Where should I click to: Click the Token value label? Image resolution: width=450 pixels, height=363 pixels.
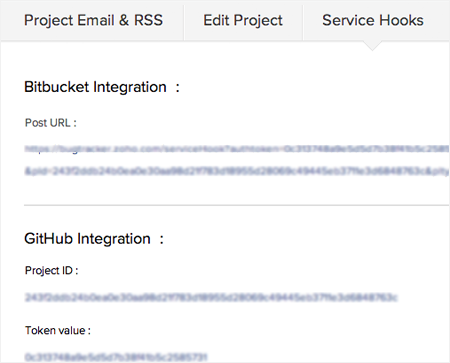pos(58,330)
